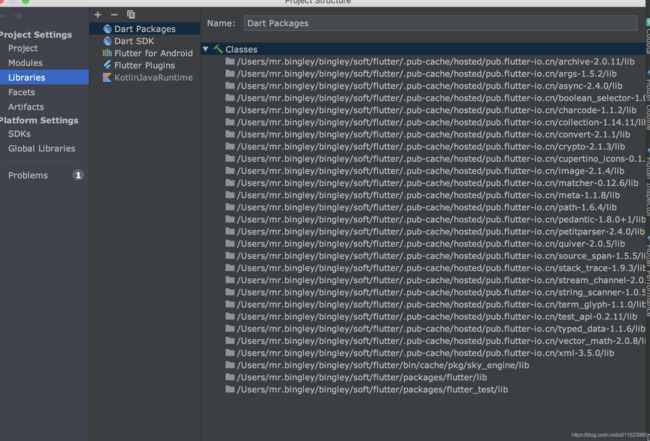The image size is (650, 441).
Task: Select the typed_data-1.1.6/lib path
Action: point(441,329)
